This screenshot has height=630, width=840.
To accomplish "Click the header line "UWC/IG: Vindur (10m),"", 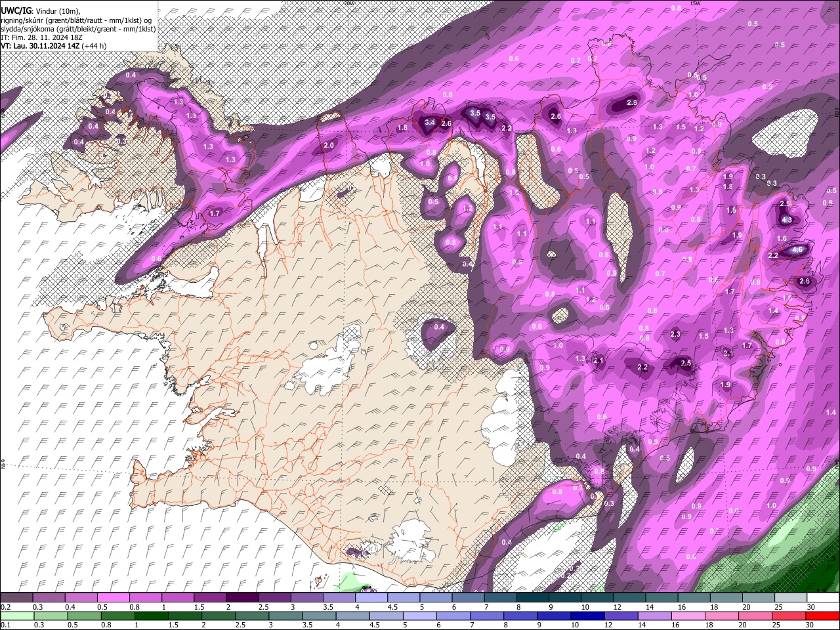I will [x=39, y=11].
